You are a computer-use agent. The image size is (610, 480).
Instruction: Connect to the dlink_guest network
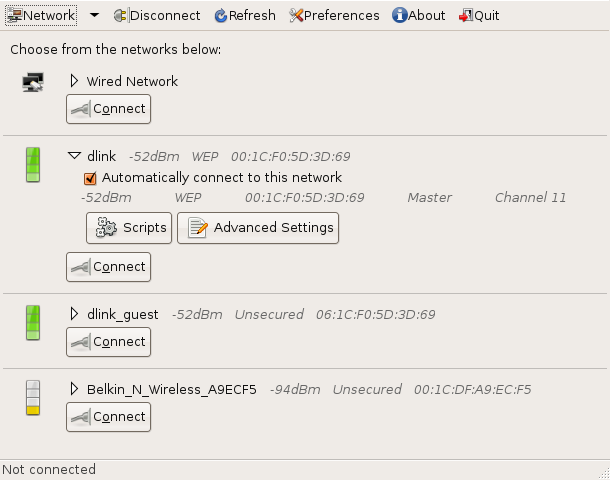click(x=108, y=342)
